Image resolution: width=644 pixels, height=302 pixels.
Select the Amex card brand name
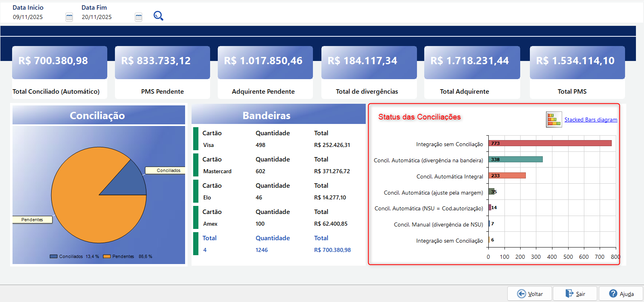[x=210, y=224]
